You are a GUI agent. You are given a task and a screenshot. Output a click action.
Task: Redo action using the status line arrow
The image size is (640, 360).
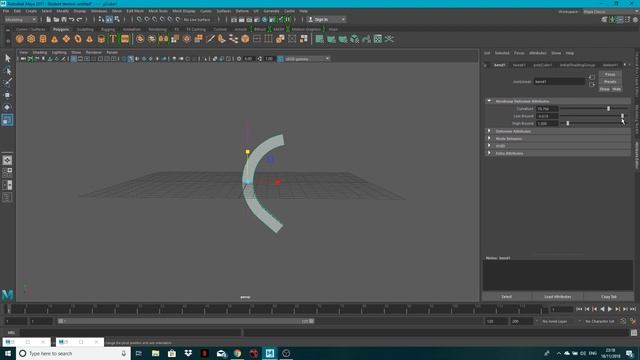pyautogui.click(x=80, y=19)
